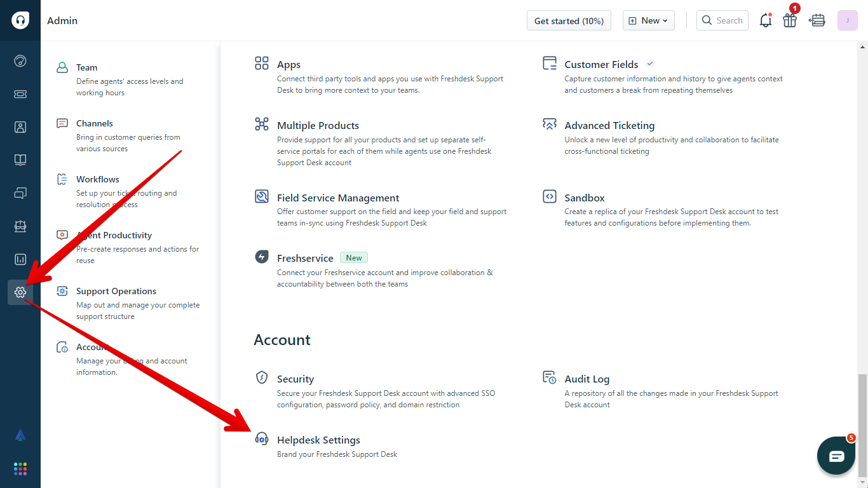The height and width of the screenshot is (488, 868).
Task: Open the chat support widget
Action: pos(836,456)
